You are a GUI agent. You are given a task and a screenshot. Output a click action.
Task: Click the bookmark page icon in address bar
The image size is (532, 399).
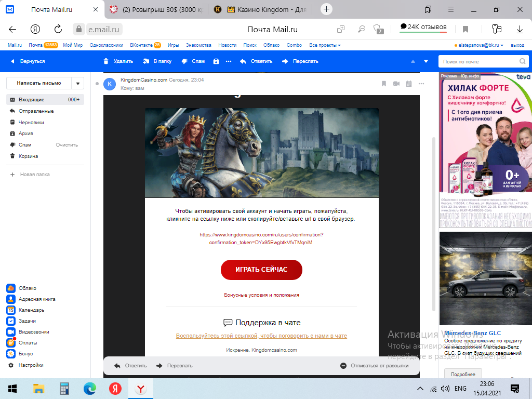pyautogui.click(x=465, y=30)
